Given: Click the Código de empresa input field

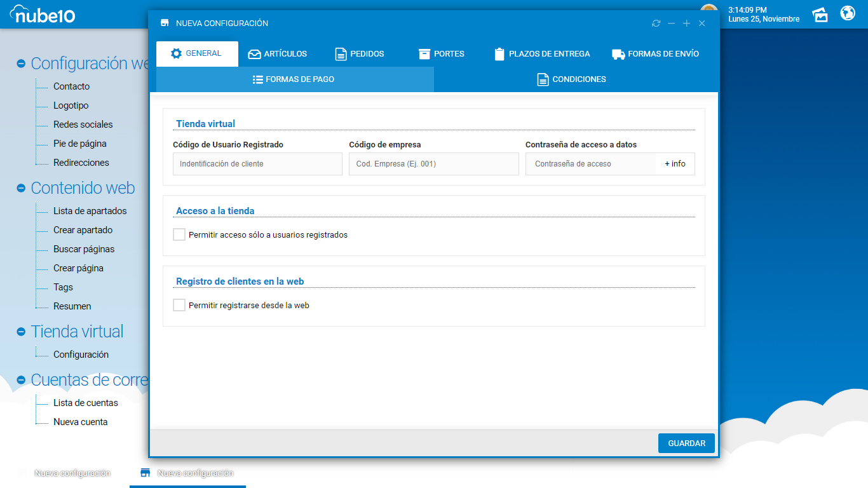Looking at the screenshot, I should point(433,164).
